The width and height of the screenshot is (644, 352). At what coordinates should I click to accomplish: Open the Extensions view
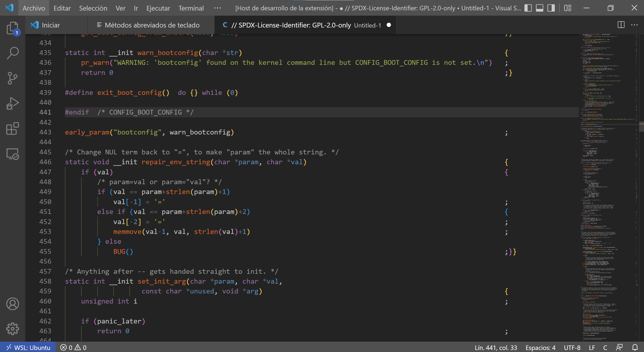coord(12,129)
